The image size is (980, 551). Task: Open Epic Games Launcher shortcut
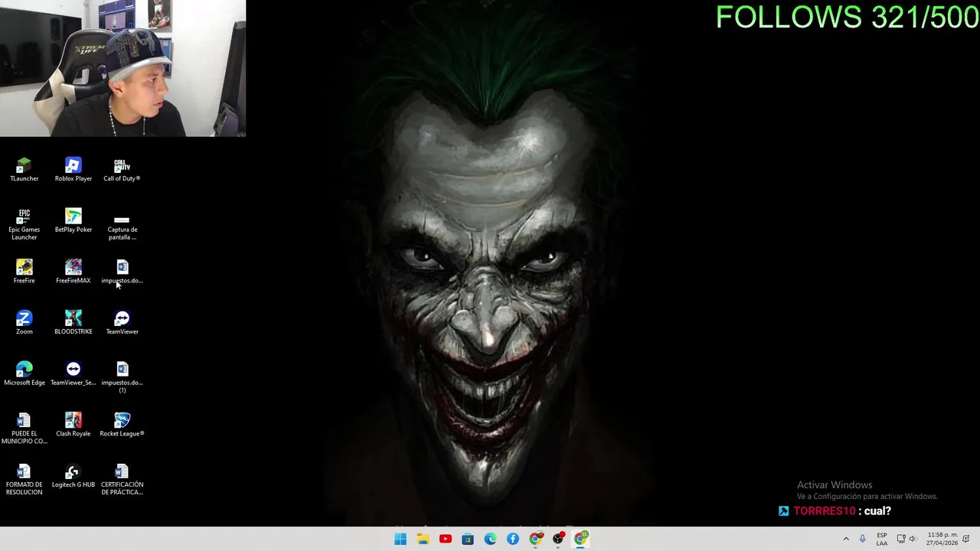point(24,224)
